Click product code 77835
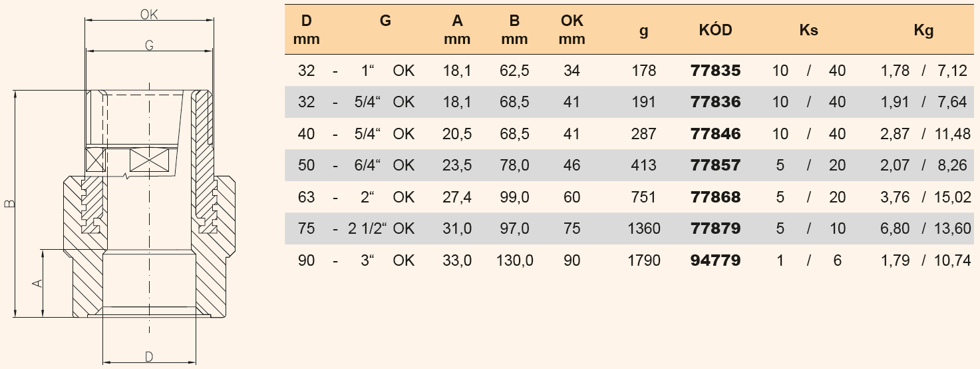Viewport: 980px width, 369px height. (715, 71)
